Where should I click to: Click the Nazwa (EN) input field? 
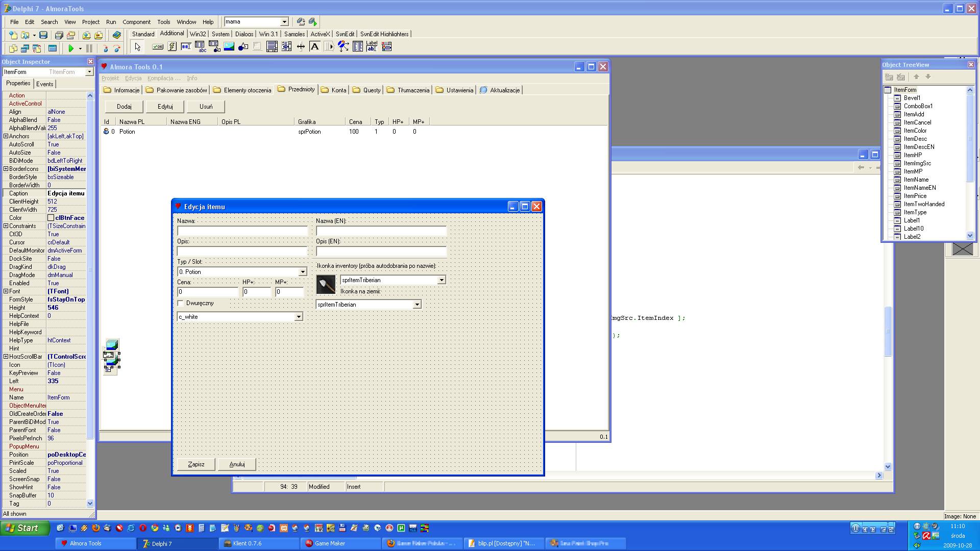coord(381,231)
